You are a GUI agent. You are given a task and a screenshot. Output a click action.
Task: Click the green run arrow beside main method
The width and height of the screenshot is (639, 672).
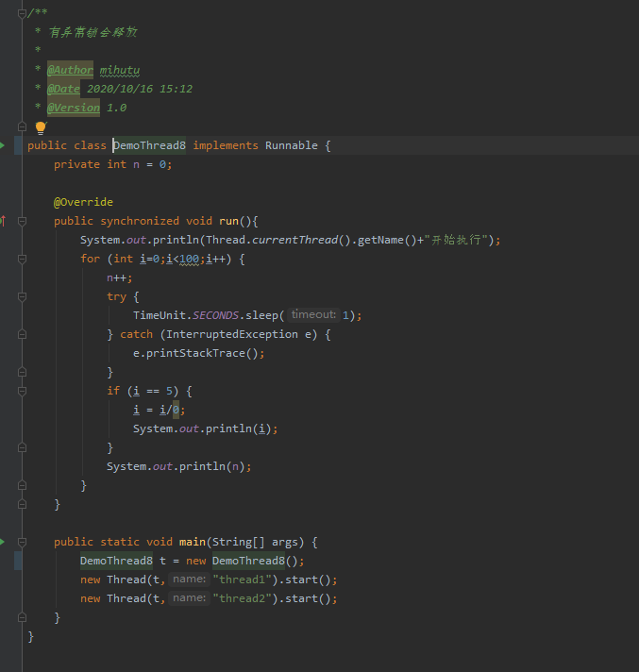click(2, 542)
